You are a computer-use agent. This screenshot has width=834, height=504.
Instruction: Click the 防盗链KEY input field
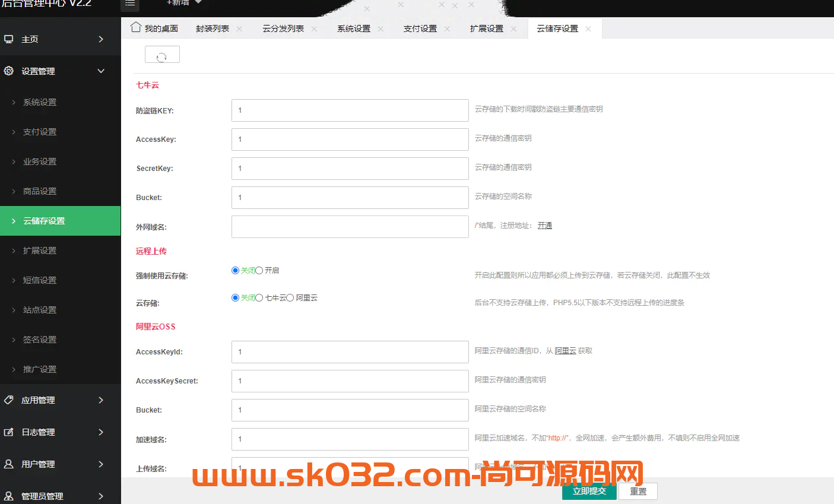350,110
